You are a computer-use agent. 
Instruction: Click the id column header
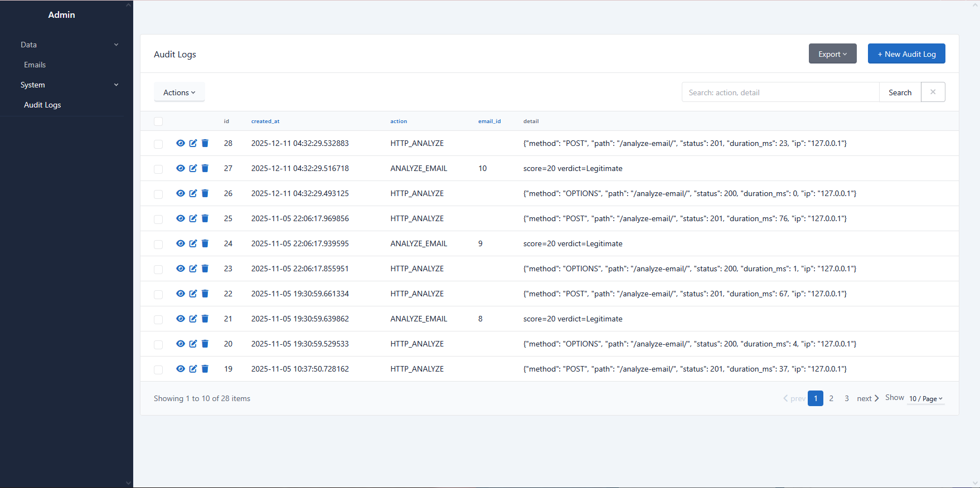coord(226,121)
